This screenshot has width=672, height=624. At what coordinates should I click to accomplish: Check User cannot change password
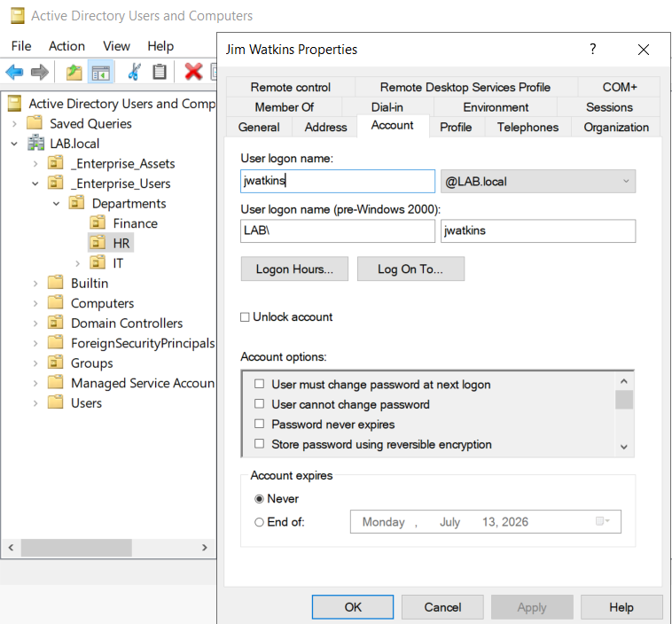(x=259, y=403)
